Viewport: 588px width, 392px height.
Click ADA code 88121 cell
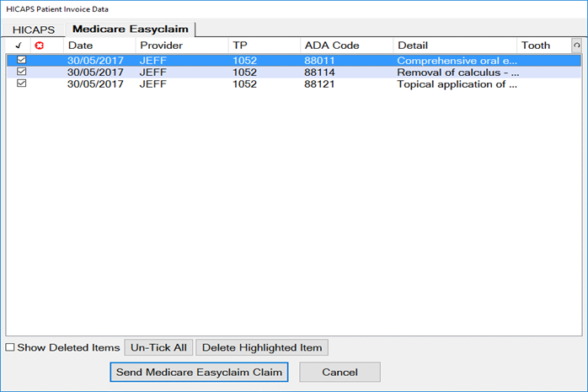319,84
